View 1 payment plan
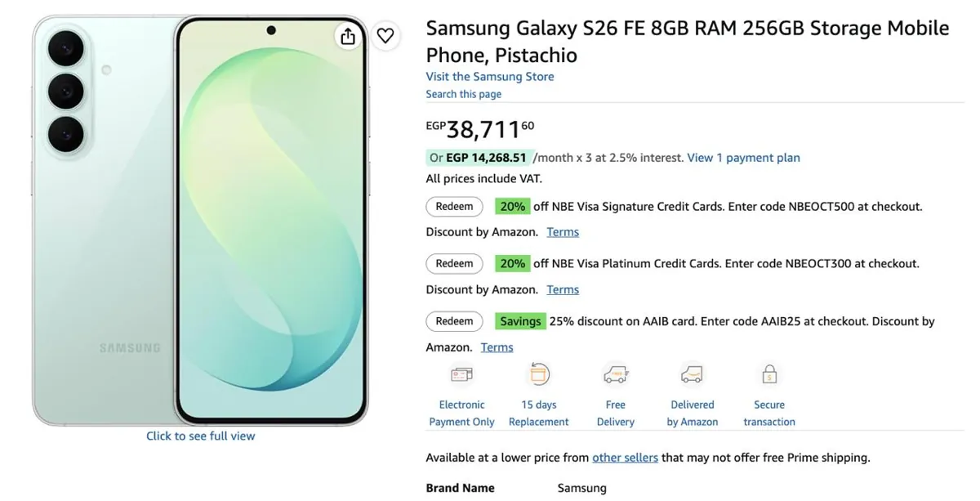The width and height of the screenshot is (980, 501). pyautogui.click(x=743, y=158)
